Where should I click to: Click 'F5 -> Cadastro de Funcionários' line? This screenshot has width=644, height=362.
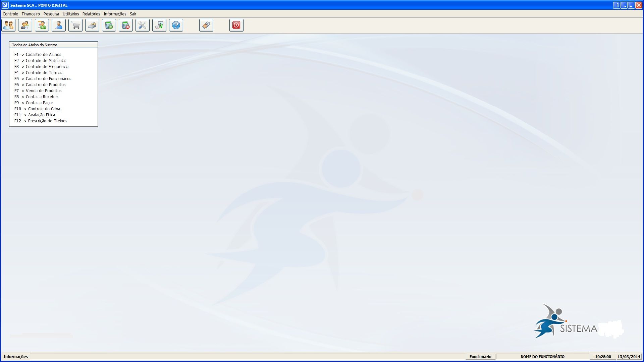(x=43, y=79)
